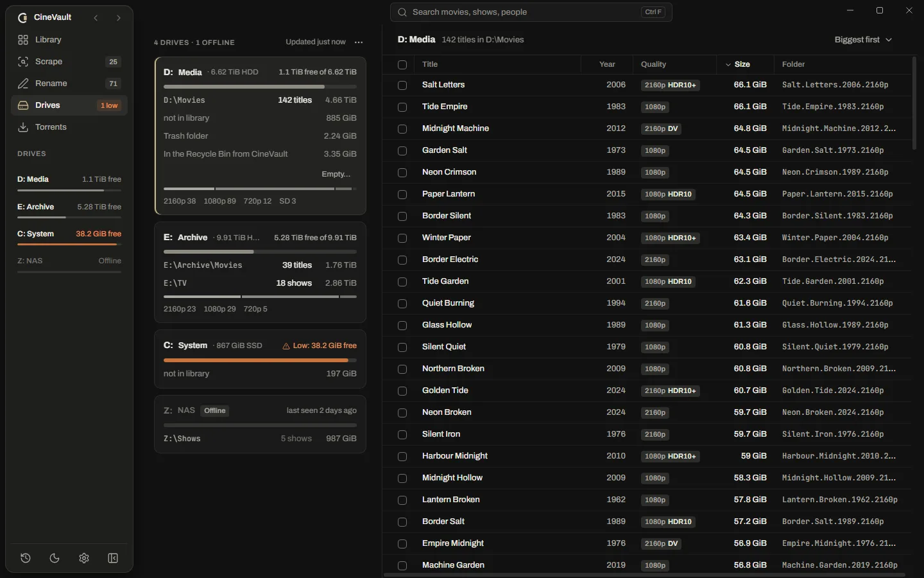
Task: Open the Biggest first sort dropdown
Action: coord(863,40)
